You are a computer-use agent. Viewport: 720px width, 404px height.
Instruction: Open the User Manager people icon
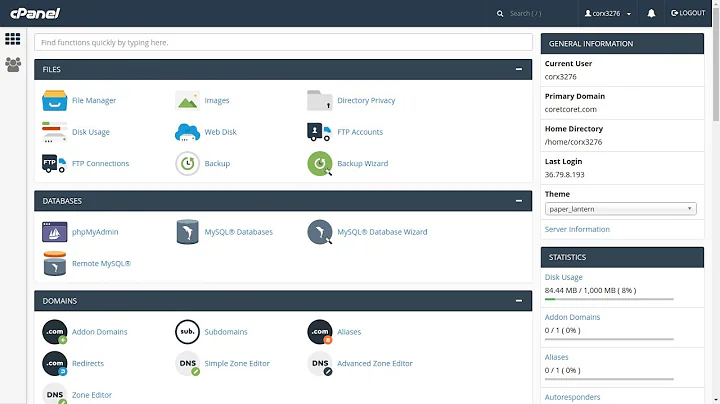tap(13, 64)
